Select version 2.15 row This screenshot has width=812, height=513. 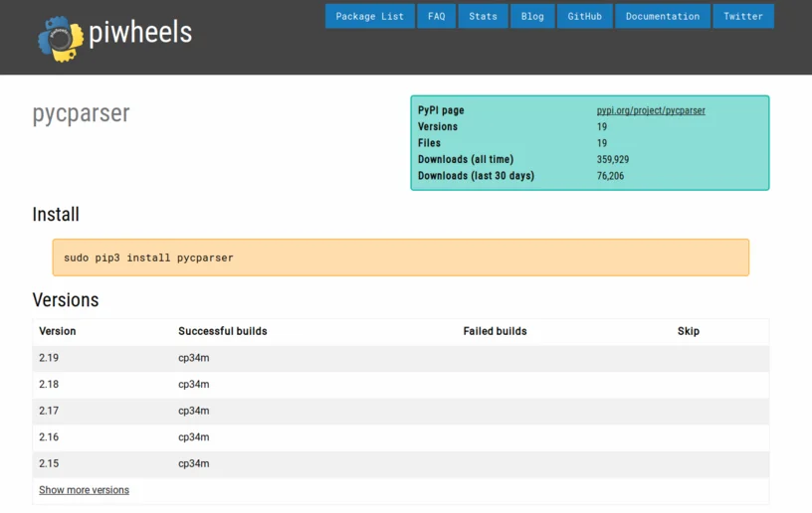pos(401,463)
